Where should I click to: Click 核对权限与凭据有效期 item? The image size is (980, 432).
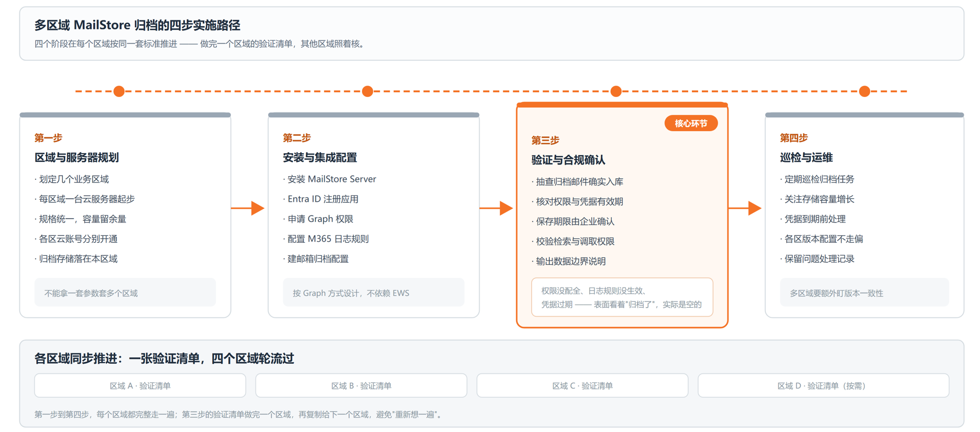pos(578,202)
